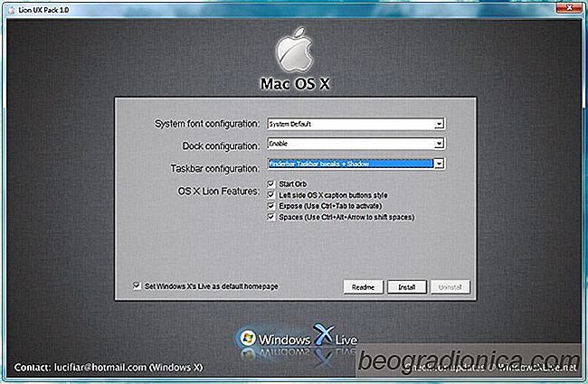Open the Taskbar configuration dropdown
The width and height of the screenshot is (588, 384).
[x=356, y=164]
